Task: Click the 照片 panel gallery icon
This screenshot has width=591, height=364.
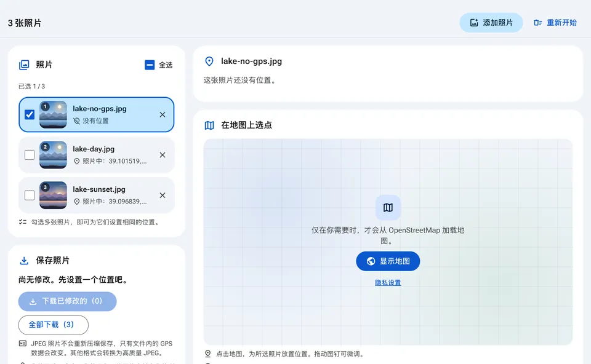Action: [24, 65]
